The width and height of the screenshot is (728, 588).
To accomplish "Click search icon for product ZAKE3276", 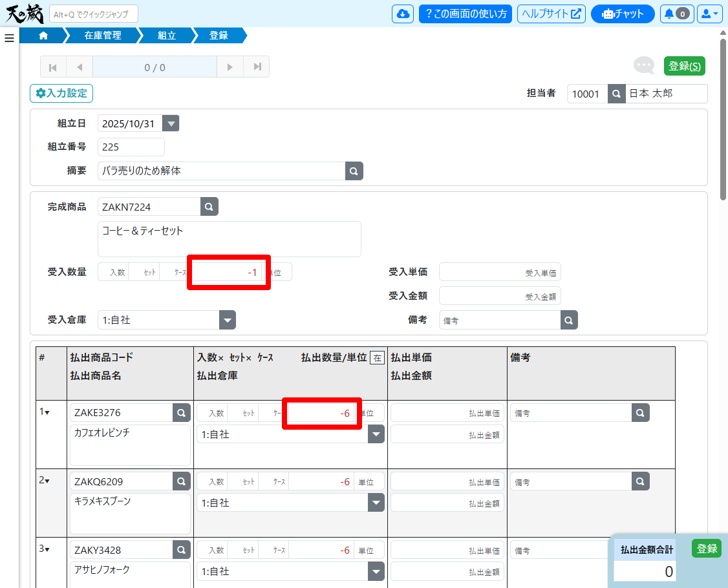I will click(x=182, y=412).
